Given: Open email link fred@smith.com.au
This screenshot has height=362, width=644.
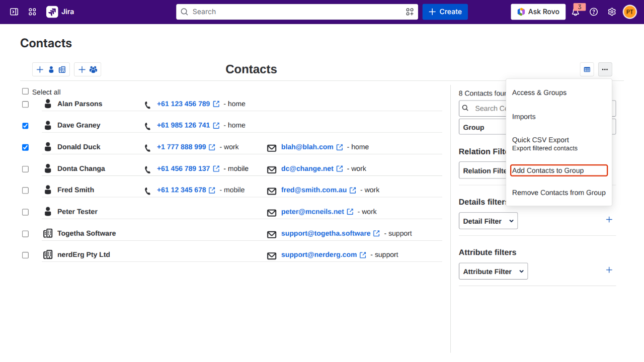Looking at the screenshot, I should point(314,190).
